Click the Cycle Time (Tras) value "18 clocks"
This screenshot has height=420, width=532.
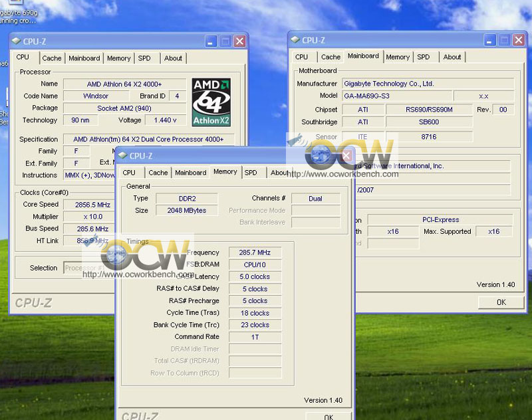tap(255, 313)
